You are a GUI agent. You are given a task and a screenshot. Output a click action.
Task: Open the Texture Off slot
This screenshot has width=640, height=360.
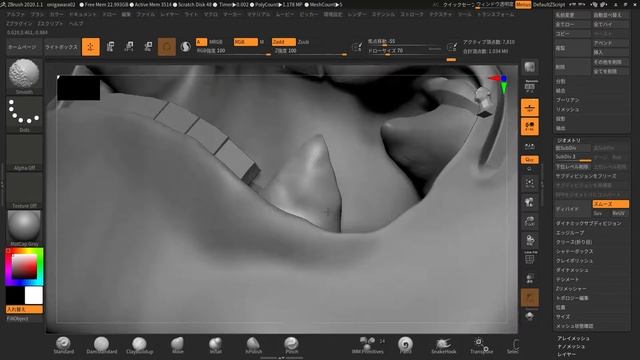point(24,191)
